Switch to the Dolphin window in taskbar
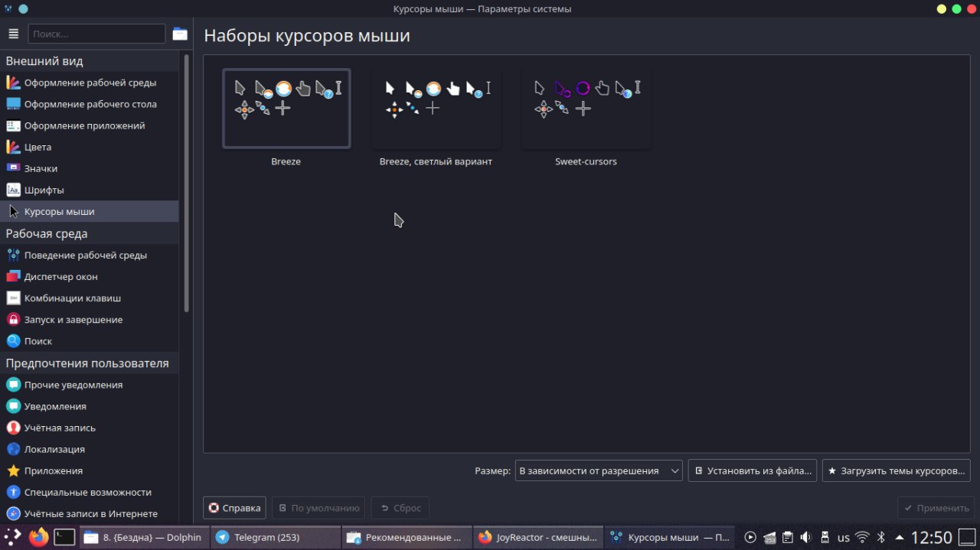This screenshot has height=550, width=980. pos(144,537)
